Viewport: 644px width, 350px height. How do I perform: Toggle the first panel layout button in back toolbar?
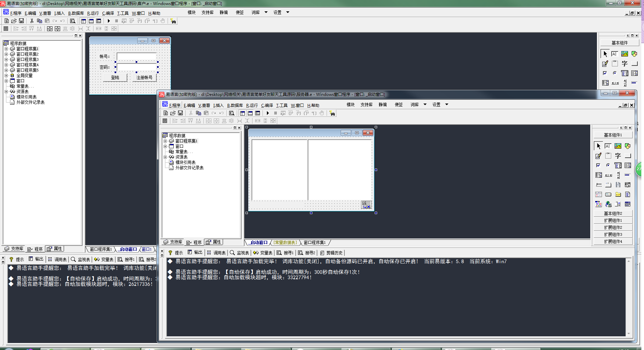pos(84,21)
